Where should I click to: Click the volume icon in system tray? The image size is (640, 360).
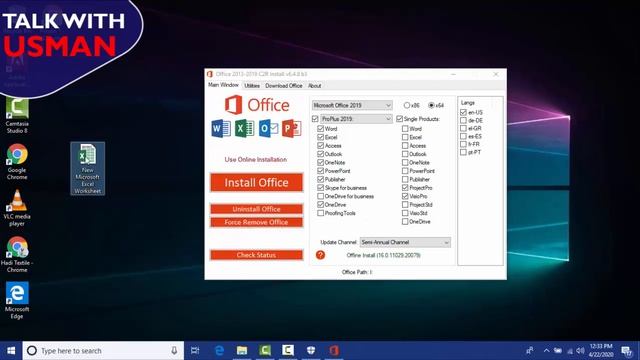tap(580, 351)
